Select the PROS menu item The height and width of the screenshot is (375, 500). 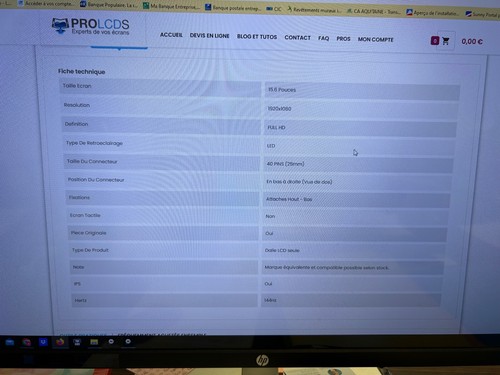click(x=343, y=39)
